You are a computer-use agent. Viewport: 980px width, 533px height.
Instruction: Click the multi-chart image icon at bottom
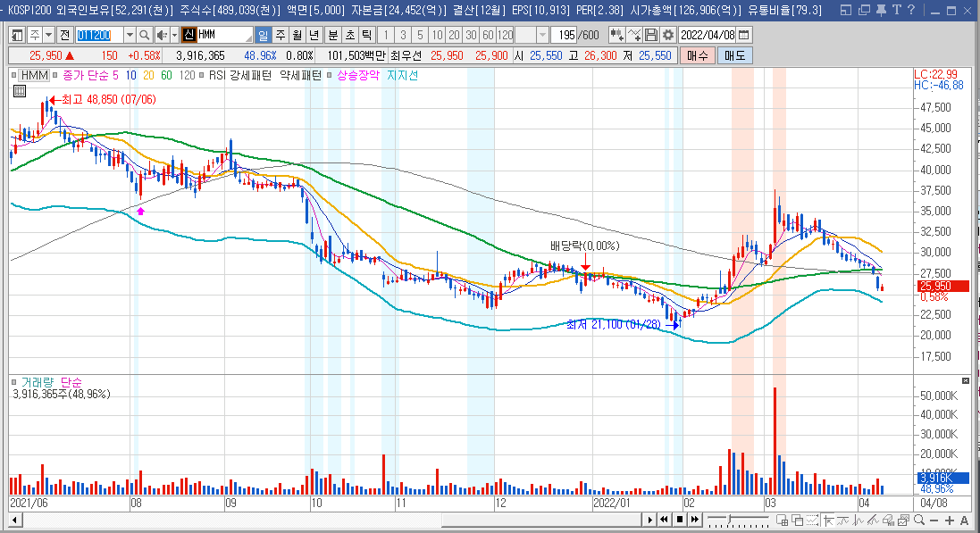click(x=903, y=520)
